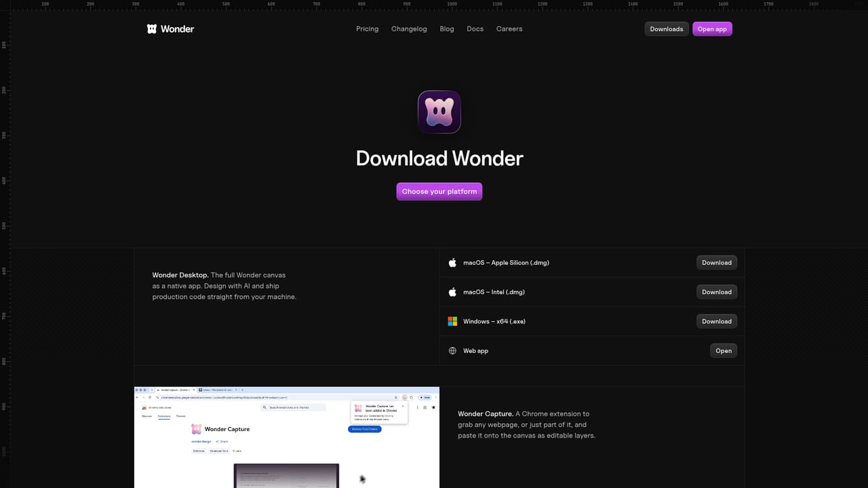Click the Wonder Capture description text

pyautogui.click(x=527, y=424)
